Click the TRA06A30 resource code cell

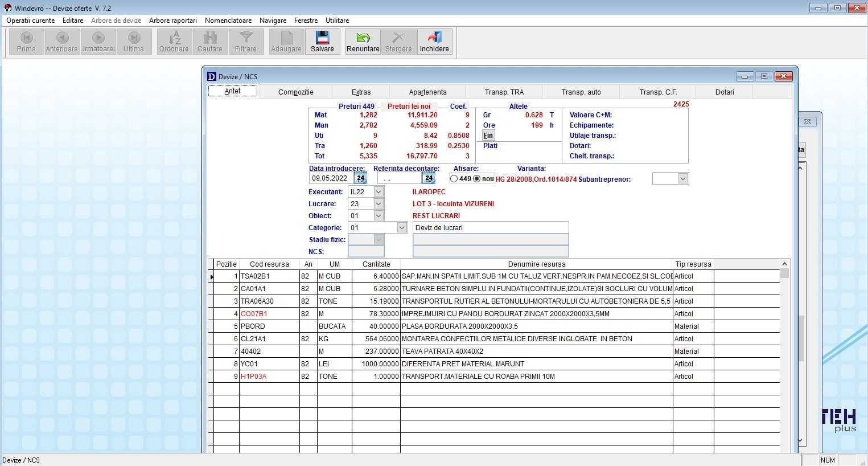click(x=269, y=301)
